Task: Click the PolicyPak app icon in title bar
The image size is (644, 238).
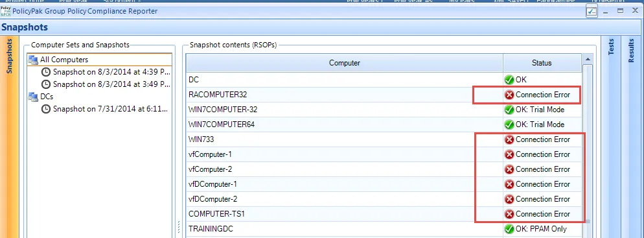Action: pyautogui.click(x=6, y=11)
